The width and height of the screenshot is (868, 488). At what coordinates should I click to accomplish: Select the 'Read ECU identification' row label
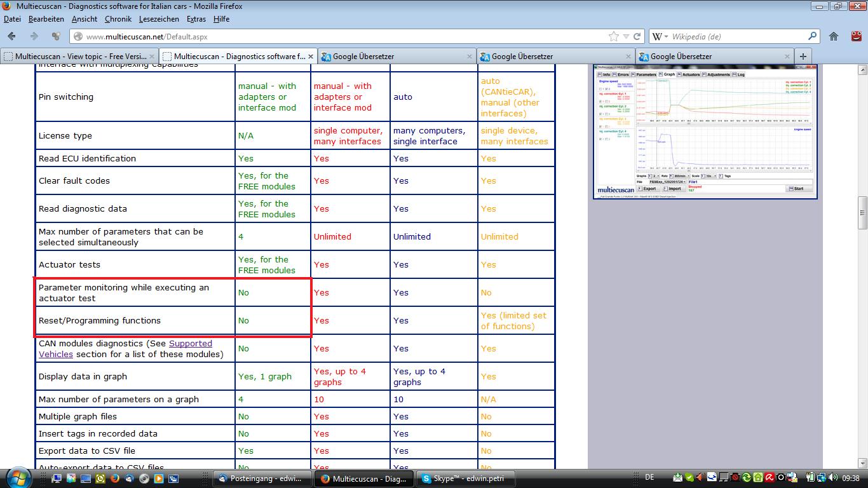pyautogui.click(x=87, y=158)
